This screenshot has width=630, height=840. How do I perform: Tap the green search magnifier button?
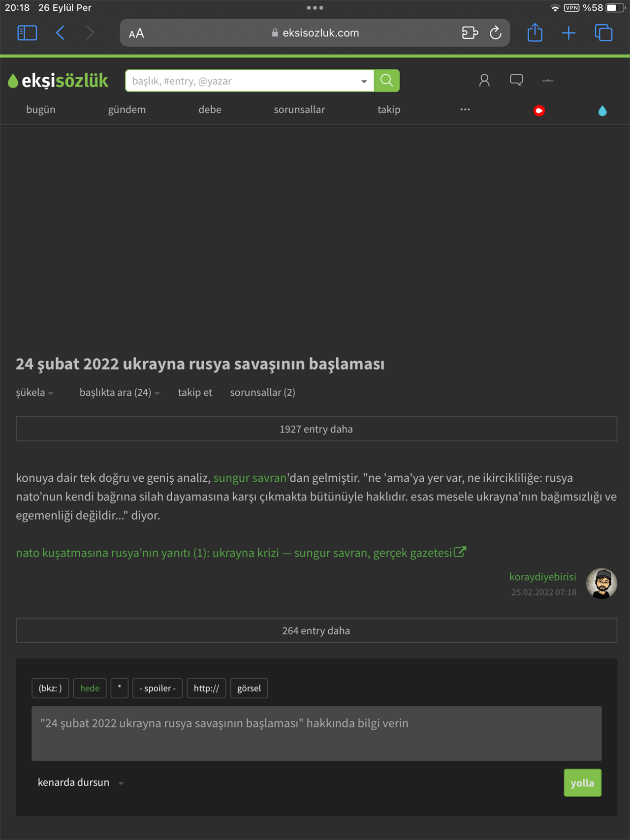(387, 81)
